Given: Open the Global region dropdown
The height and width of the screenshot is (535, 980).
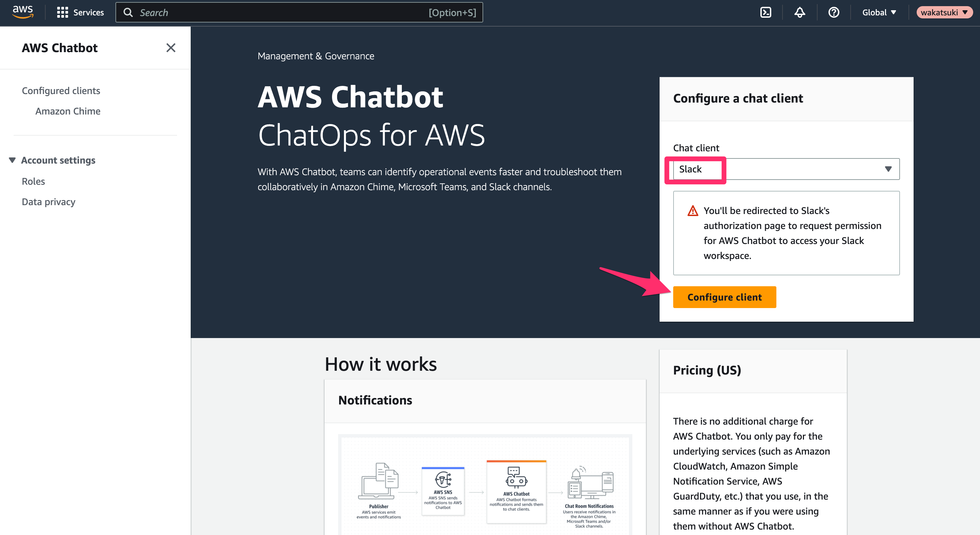Looking at the screenshot, I should (x=878, y=12).
